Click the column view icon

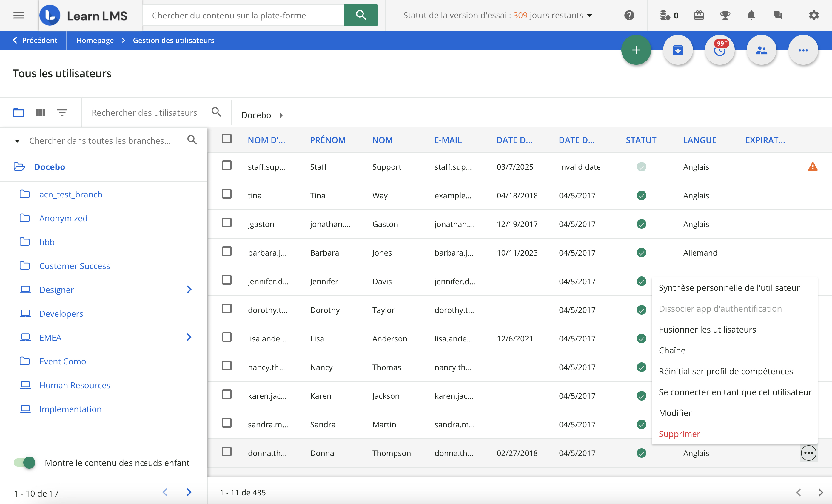41,112
